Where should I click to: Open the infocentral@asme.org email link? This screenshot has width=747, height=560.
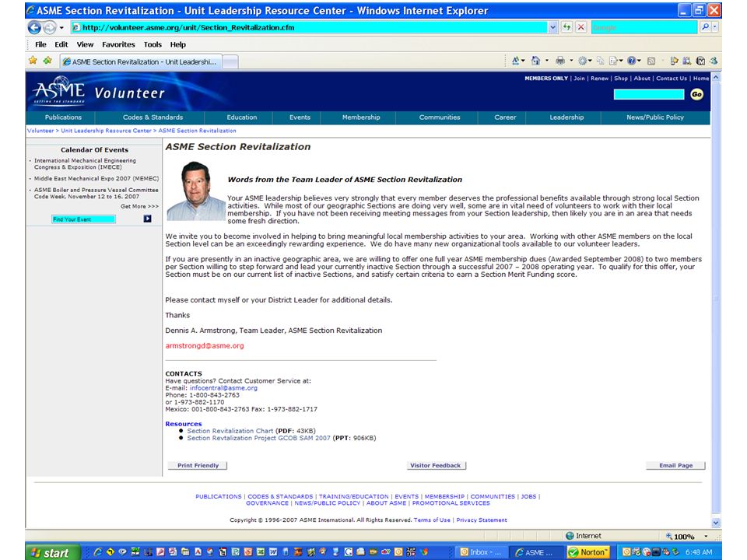point(223,388)
